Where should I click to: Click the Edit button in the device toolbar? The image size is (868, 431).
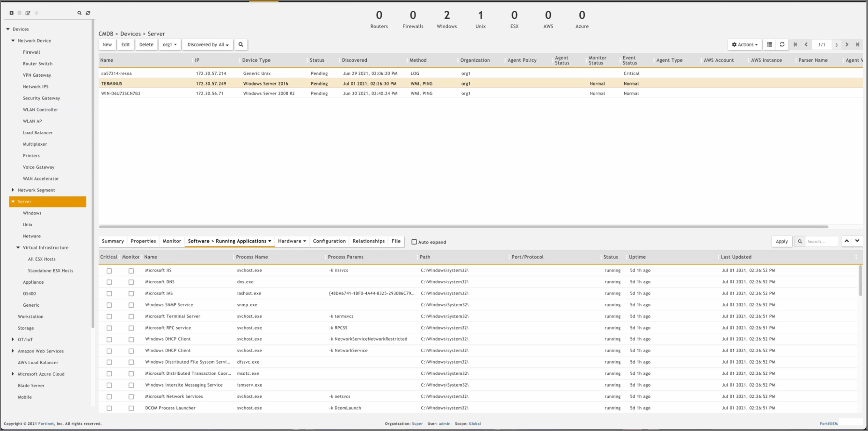(x=125, y=45)
